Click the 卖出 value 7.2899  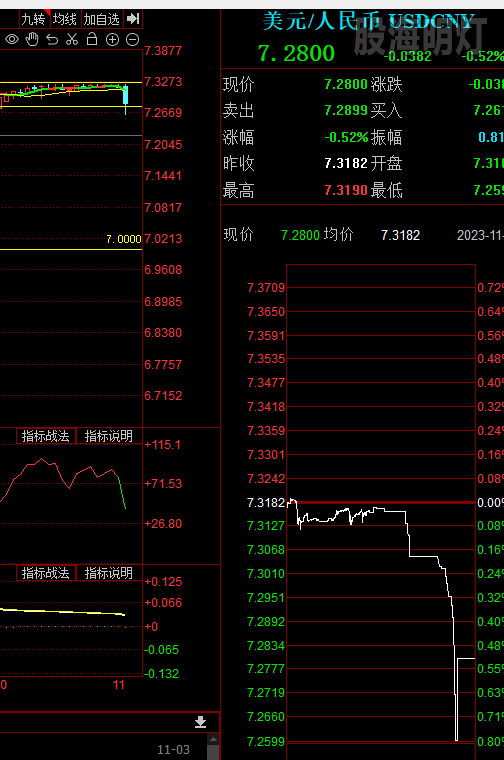click(346, 111)
